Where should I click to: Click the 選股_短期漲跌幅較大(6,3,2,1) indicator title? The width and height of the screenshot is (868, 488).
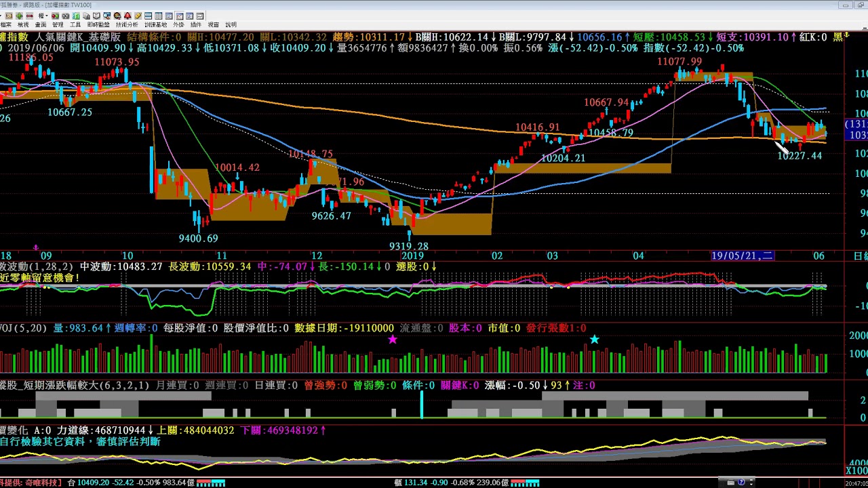click(x=75, y=385)
